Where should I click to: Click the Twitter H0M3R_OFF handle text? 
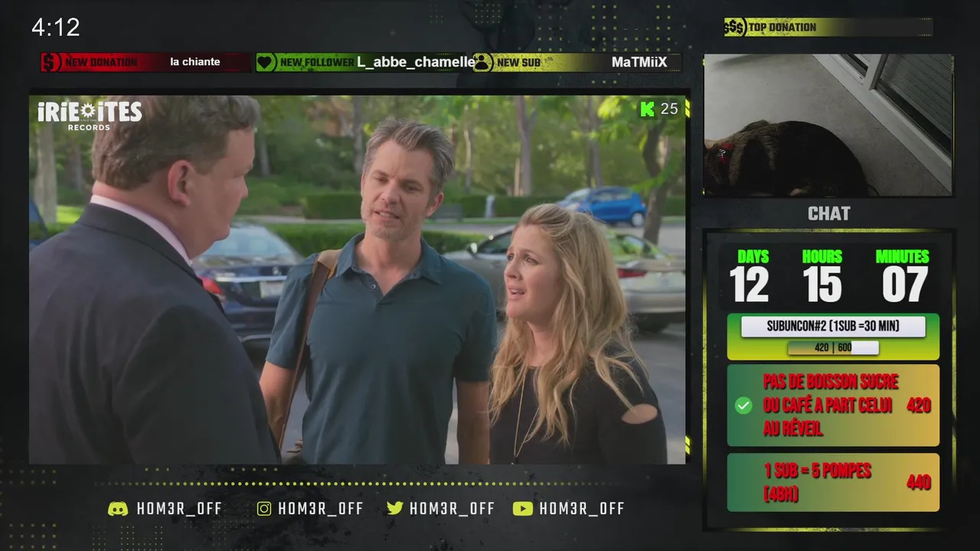[452, 508]
